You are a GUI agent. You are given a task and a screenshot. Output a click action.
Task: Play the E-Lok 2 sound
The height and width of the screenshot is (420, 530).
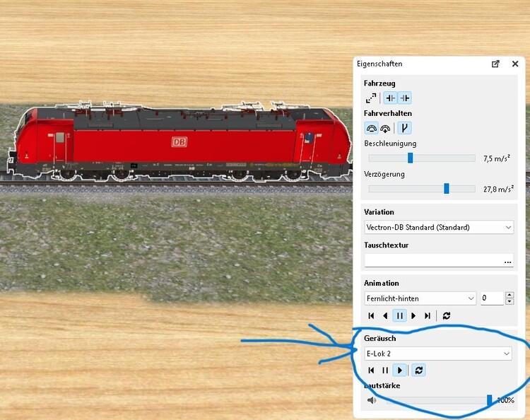[399, 371]
